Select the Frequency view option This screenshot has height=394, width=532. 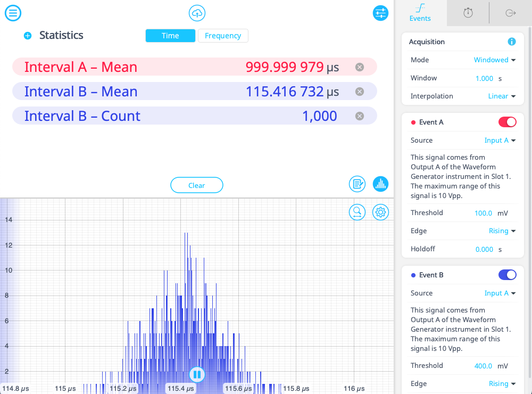point(223,36)
